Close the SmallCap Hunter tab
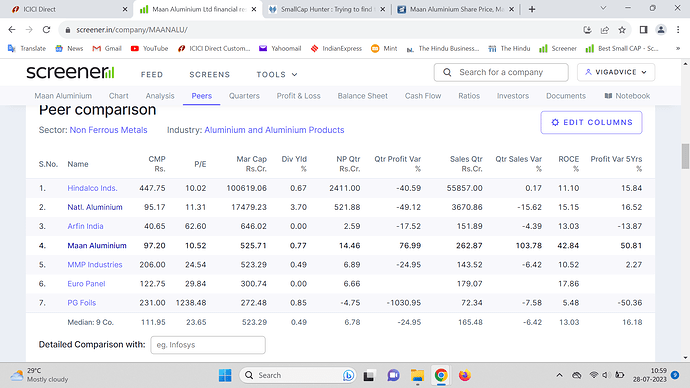 pos(382,9)
